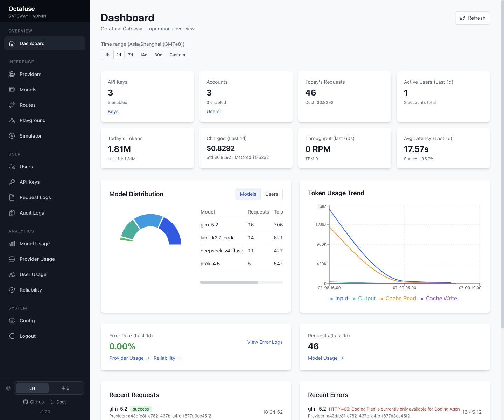Follow the Model Usage arrow link
The height and width of the screenshot is (420, 504).
click(x=325, y=358)
